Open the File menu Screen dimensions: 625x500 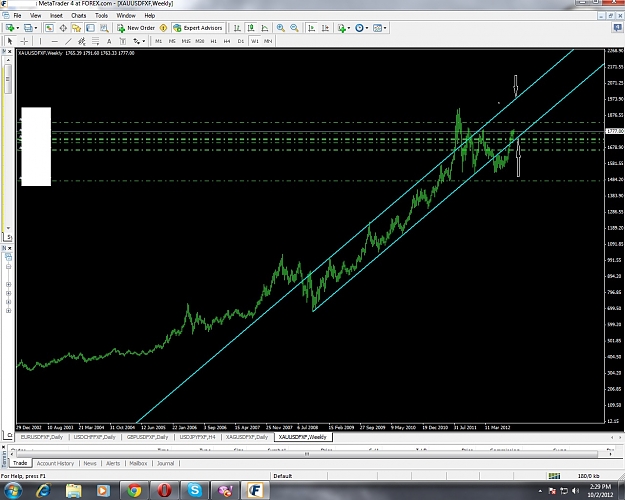click(17, 16)
